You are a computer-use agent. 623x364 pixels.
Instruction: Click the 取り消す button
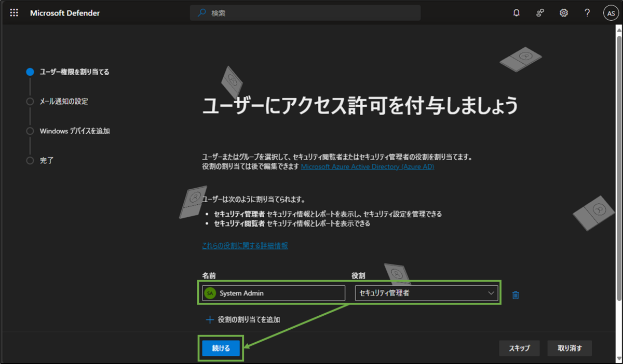pyautogui.click(x=570, y=348)
